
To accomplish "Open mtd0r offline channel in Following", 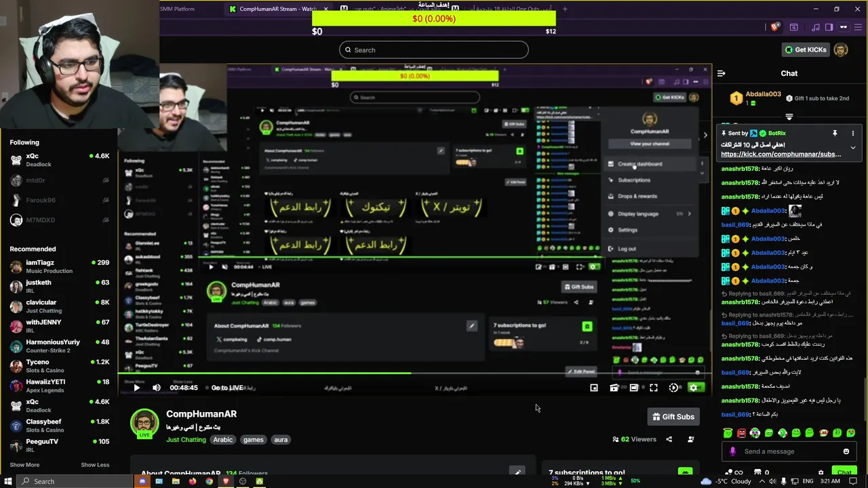I will coord(59,180).
